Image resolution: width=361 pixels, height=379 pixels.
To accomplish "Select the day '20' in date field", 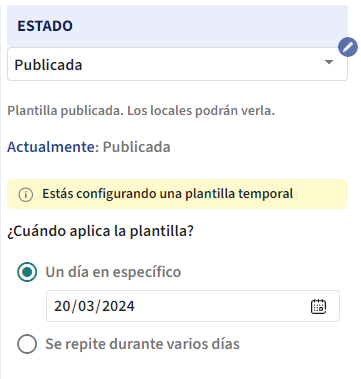I will pos(62,306).
